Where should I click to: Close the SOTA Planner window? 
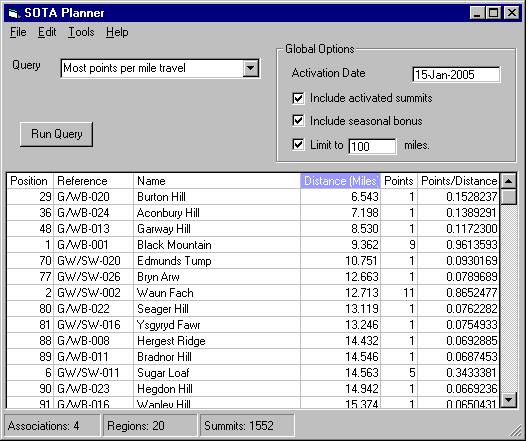[x=512, y=13]
